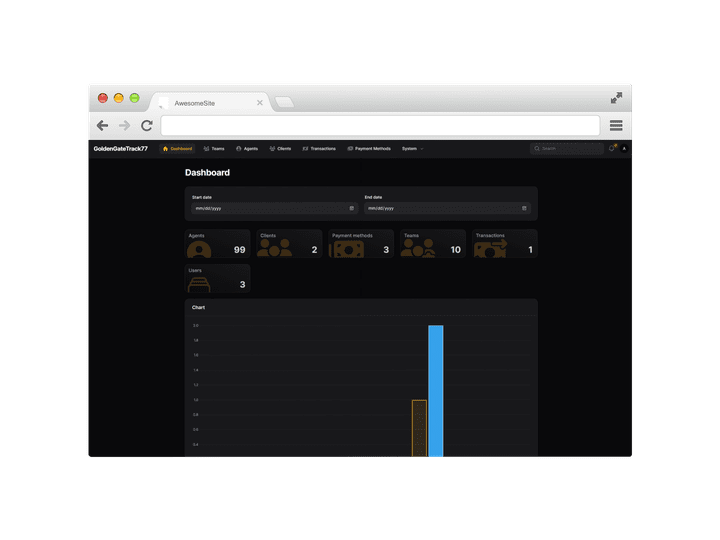Go to Payment Methods page
The height and width of the screenshot is (540, 720).
369,149
